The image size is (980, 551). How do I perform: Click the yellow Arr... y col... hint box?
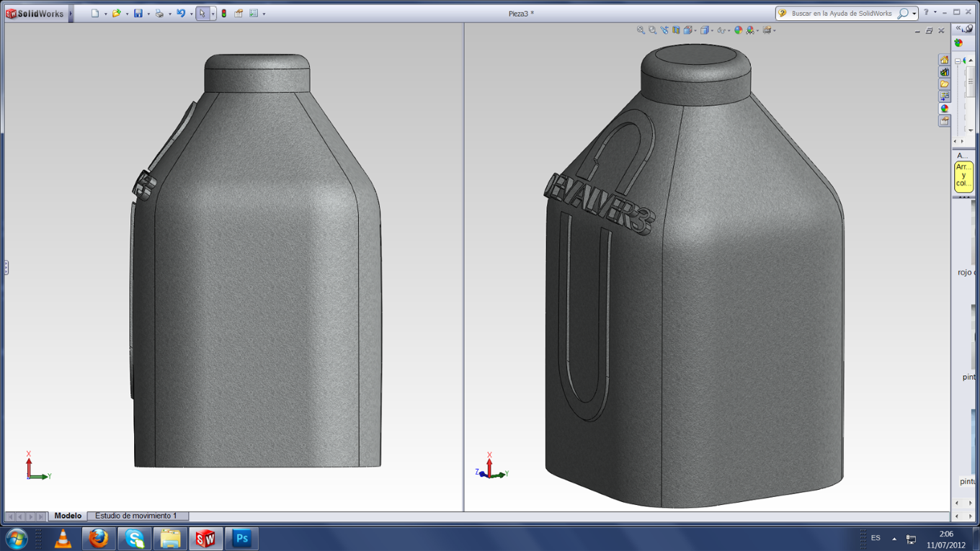[x=963, y=176]
